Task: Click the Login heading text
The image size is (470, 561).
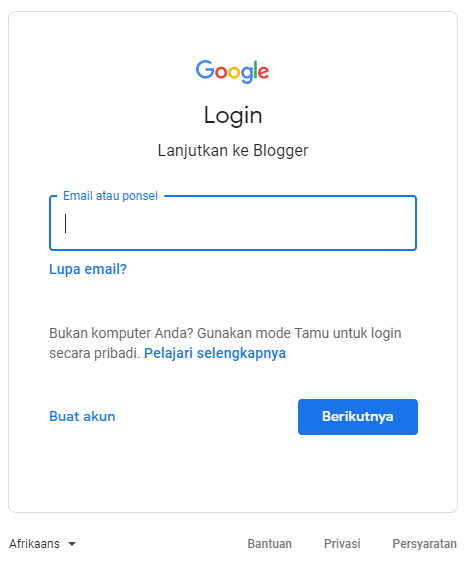Action: 233,116
